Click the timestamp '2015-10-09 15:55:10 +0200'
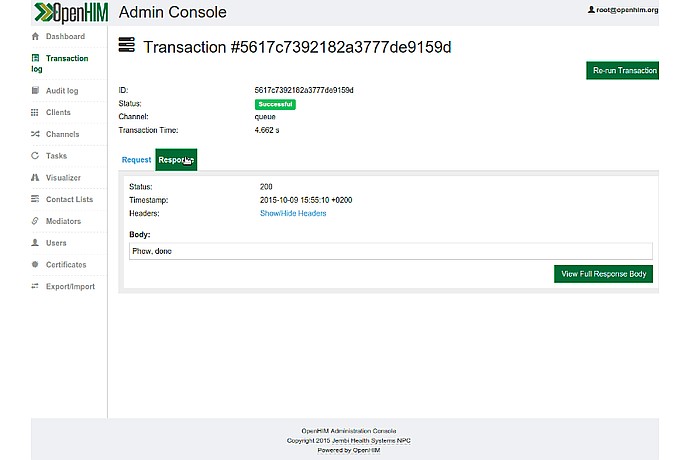The image size is (690, 460). [306, 200]
